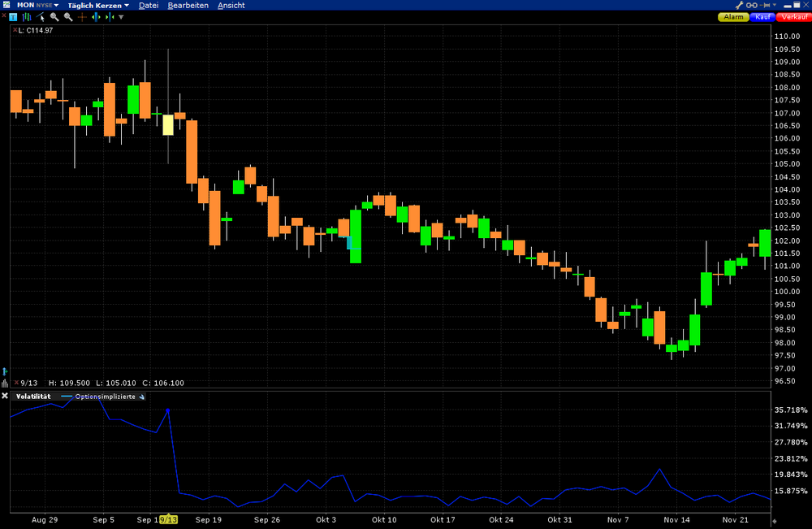812x529 pixels.
Task: Select the trendline drawing tool
Action: pyautogui.click(x=41, y=17)
